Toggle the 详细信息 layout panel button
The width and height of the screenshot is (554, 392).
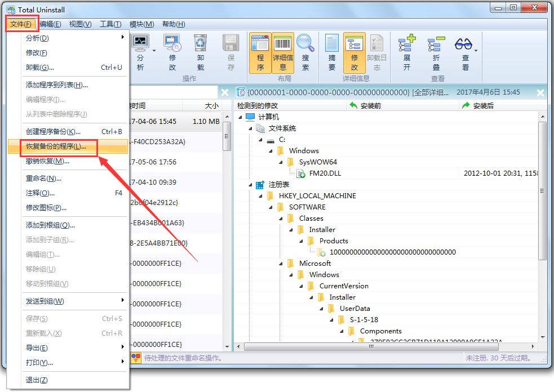(283, 52)
